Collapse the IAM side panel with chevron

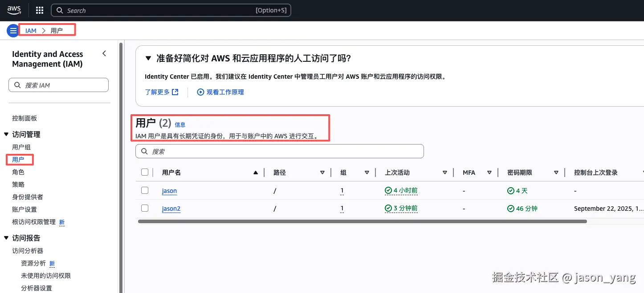[104, 53]
